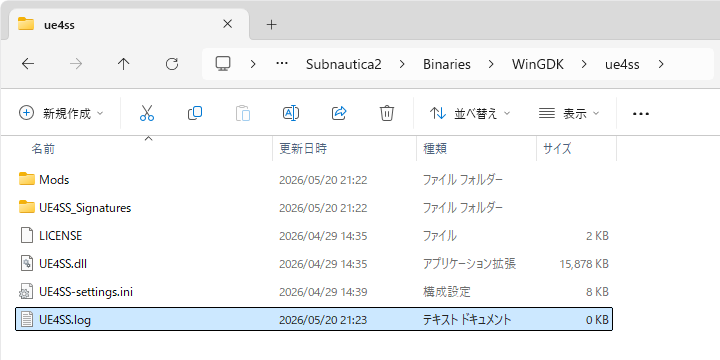Click the UE4SS.dll file icon

pos(27,264)
